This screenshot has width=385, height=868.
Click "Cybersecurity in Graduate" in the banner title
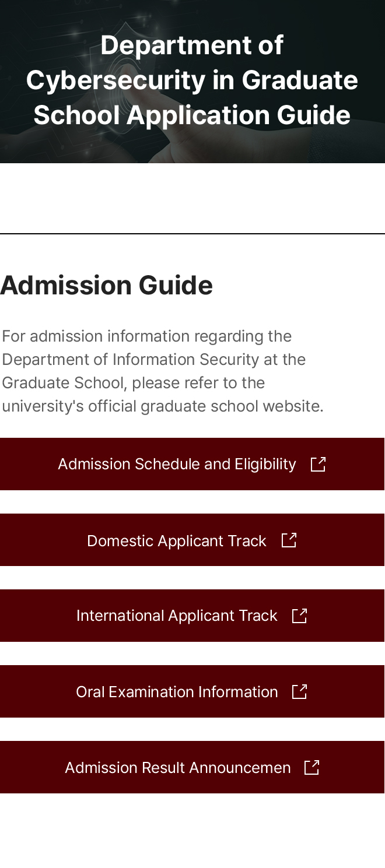click(192, 80)
